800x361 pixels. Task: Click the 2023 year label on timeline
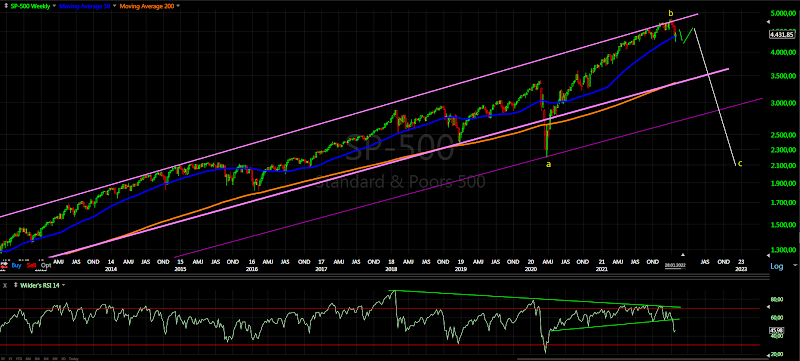741,269
